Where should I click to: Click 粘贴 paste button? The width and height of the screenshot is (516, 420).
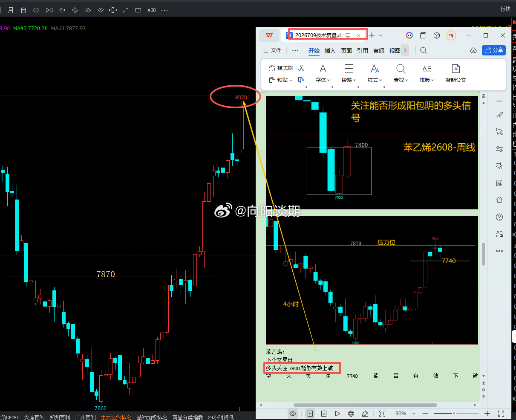pos(279,80)
